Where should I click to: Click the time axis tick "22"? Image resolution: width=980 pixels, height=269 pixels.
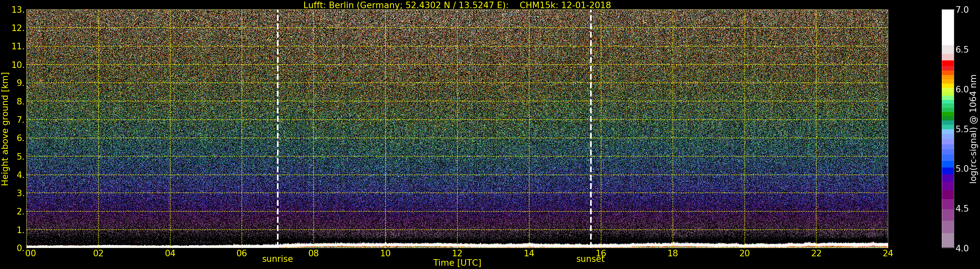pos(816,253)
